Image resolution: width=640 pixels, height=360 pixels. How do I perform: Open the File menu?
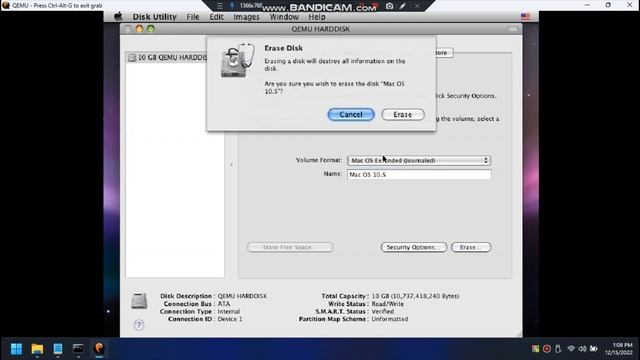pyautogui.click(x=193, y=17)
